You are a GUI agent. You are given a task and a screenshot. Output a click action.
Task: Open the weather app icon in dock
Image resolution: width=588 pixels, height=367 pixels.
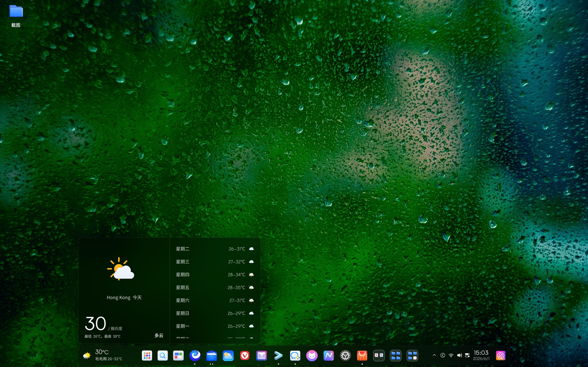pyautogui.click(x=228, y=356)
